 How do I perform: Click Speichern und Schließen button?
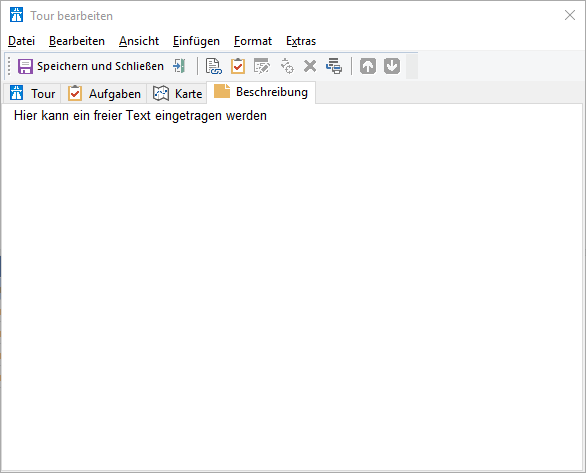[x=91, y=66]
